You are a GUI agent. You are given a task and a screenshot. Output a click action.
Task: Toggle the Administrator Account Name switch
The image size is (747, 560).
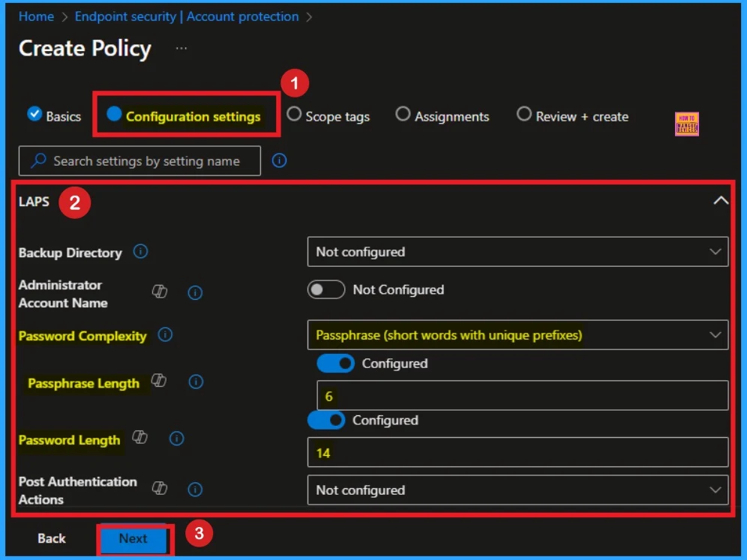325,289
